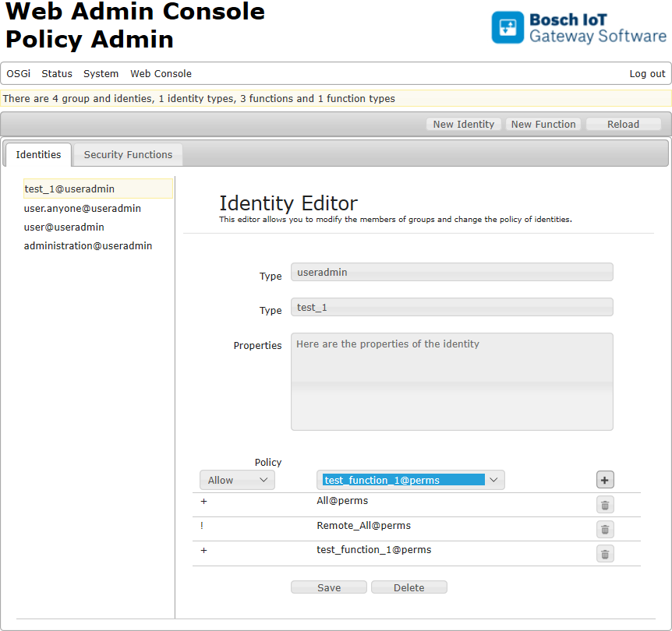Viewport: 672px width, 631px height.
Task: Expand the permissions combo box arrow
Action: tap(493, 480)
